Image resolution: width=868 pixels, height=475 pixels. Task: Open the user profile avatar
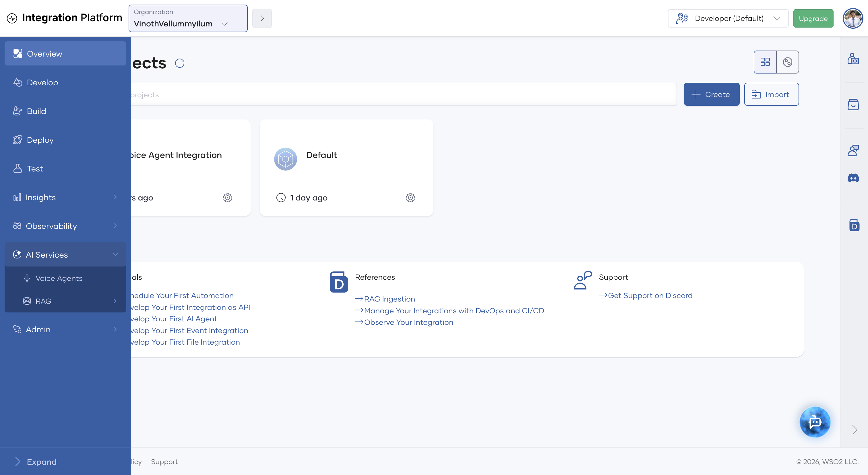tap(852, 18)
